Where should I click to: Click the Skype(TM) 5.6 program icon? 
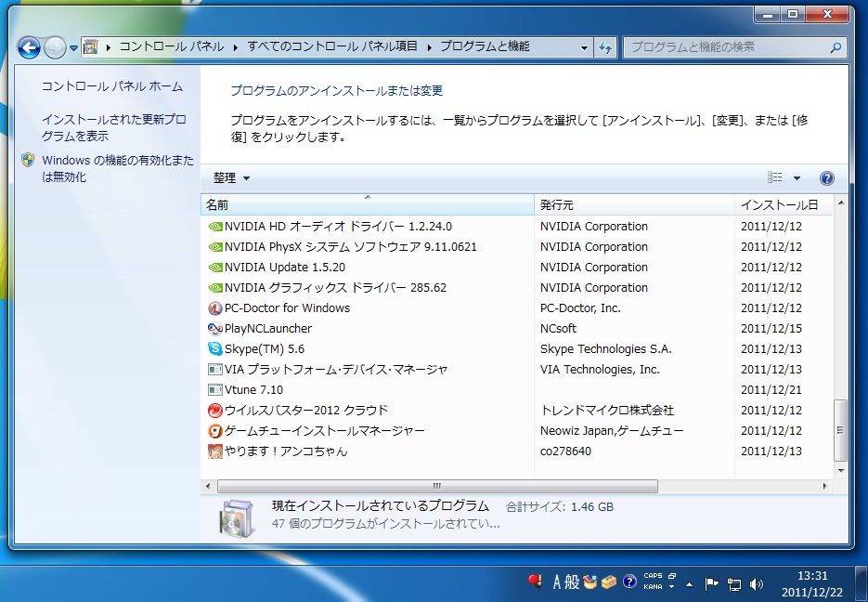tap(215, 349)
